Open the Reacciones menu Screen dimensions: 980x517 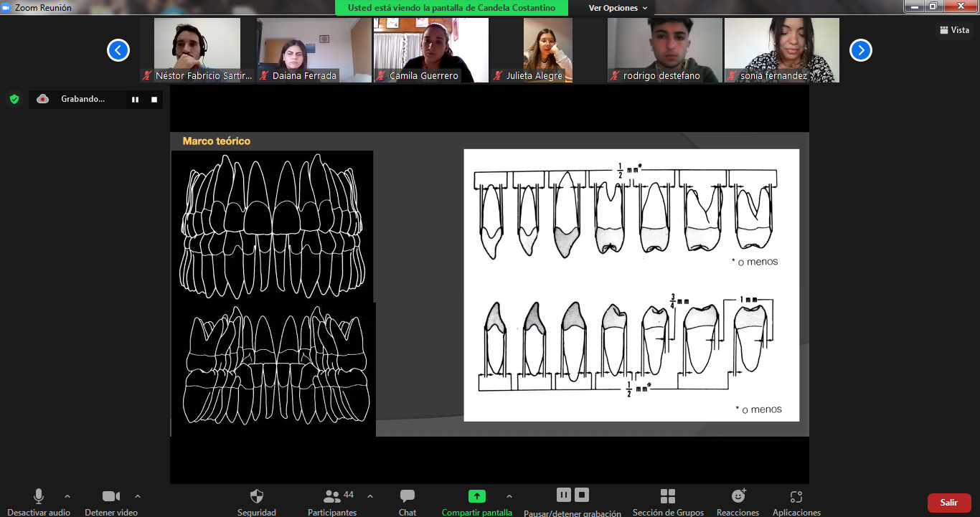pos(738,497)
